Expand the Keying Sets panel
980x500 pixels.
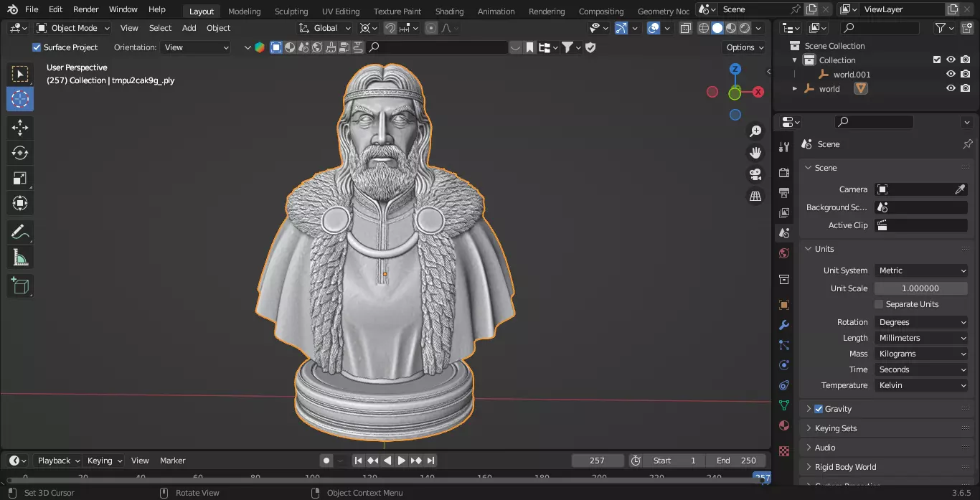[x=887, y=428]
